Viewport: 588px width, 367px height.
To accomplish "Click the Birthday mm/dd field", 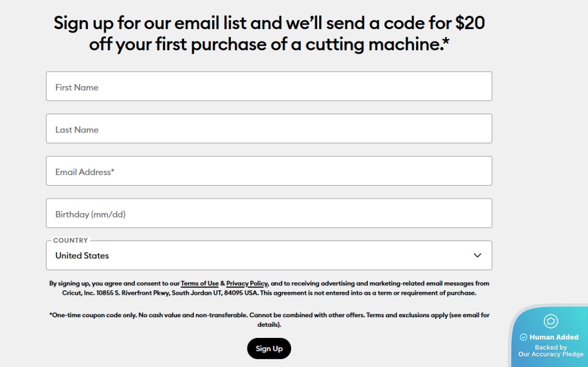I will 269,213.
